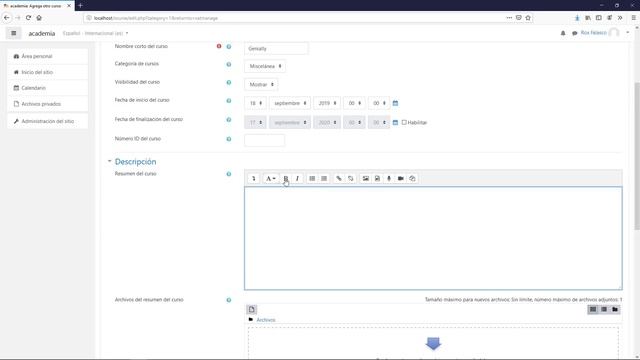Show help for Fecha de inicio del curso
Viewport: 640px width, 360px height.
[229, 100]
